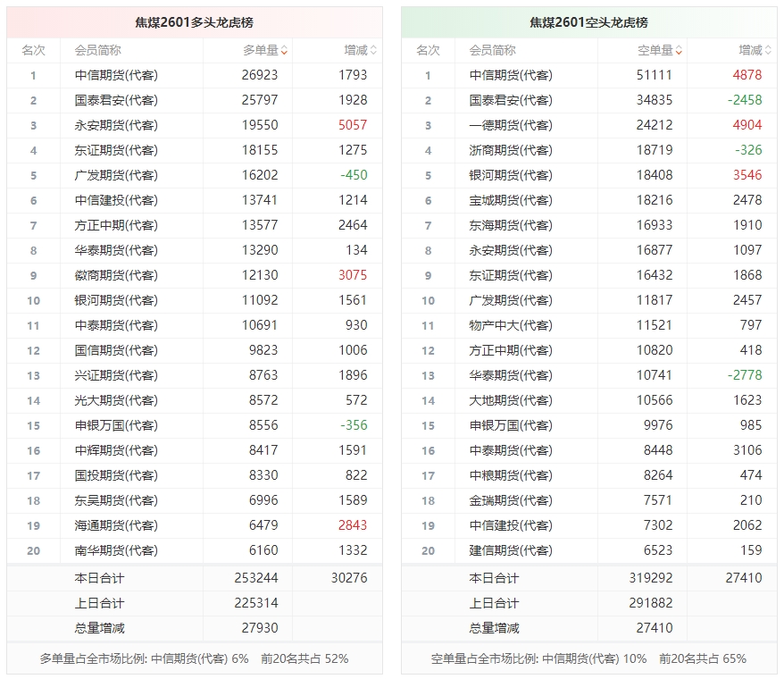Select 物产中大(代客) in short table

click(511, 325)
